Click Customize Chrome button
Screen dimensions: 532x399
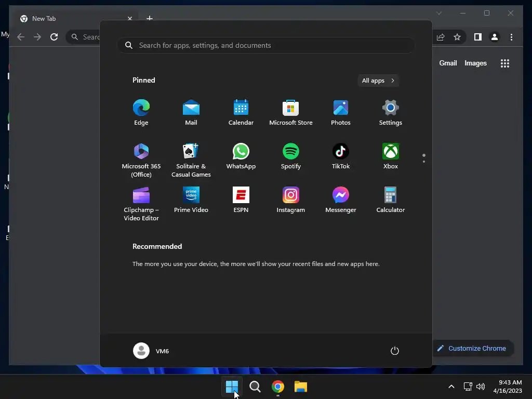coord(472,349)
